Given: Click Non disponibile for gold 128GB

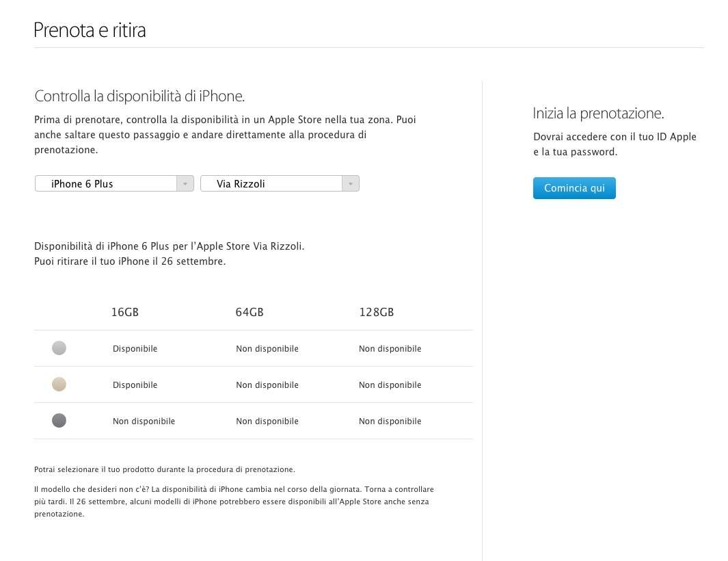Looking at the screenshot, I should tap(390, 385).
